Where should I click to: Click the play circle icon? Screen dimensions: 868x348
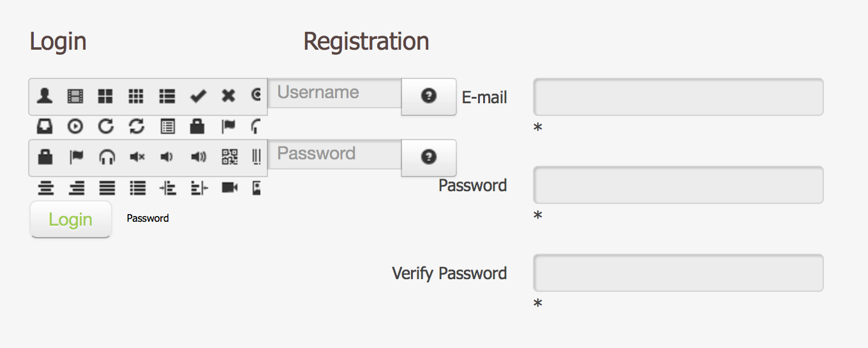(75, 127)
